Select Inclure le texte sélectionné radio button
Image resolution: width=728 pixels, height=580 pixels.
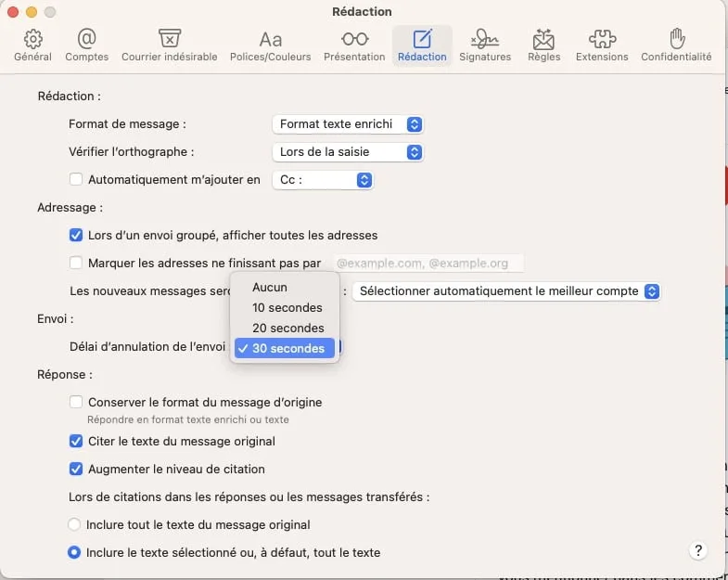pyautogui.click(x=74, y=552)
